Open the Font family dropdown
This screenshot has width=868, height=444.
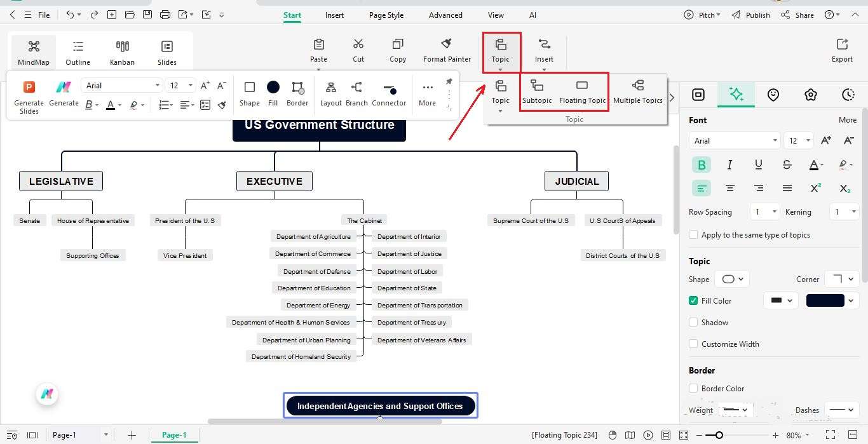coord(734,140)
